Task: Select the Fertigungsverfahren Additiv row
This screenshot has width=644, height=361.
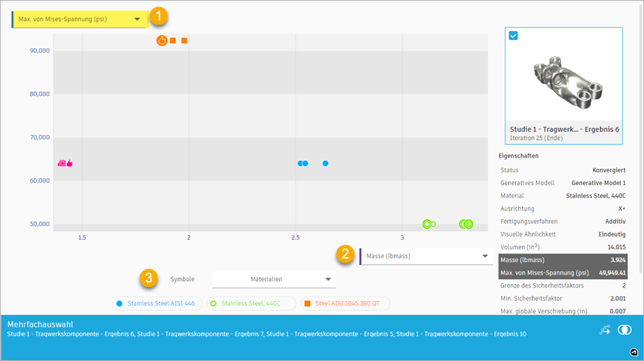Action: (x=563, y=222)
